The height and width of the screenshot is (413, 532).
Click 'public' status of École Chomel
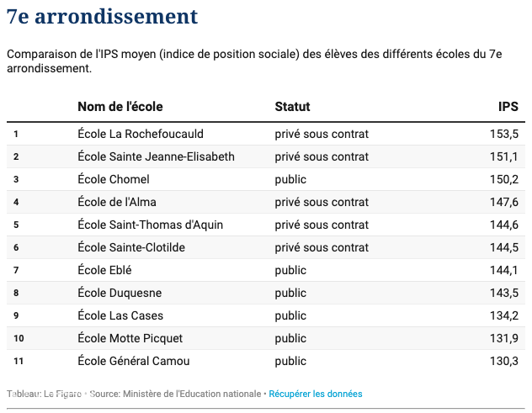pyautogui.click(x=290, y=179)
